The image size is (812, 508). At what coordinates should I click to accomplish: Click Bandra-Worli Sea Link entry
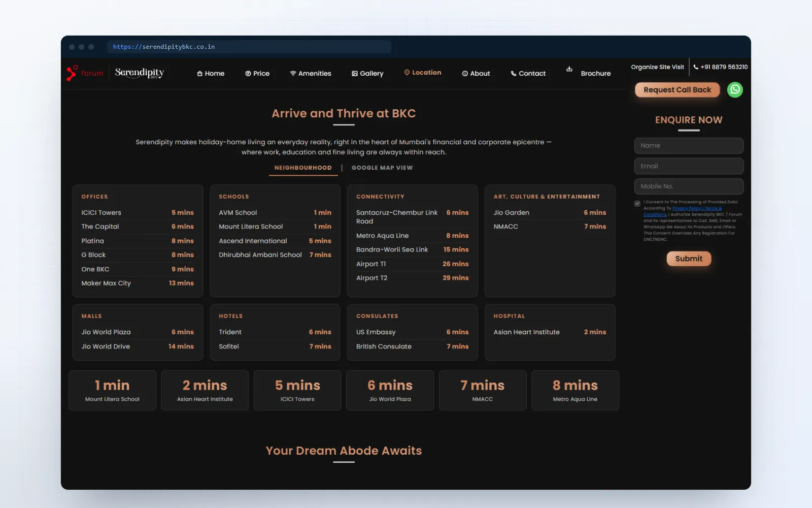[413, 249]
